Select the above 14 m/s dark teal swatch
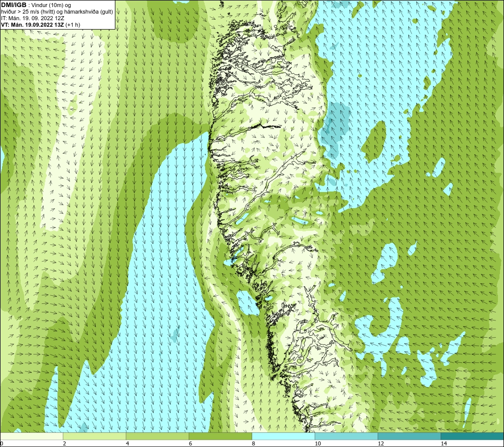Screen dimensions: 504x447 [x=473, y=436]
